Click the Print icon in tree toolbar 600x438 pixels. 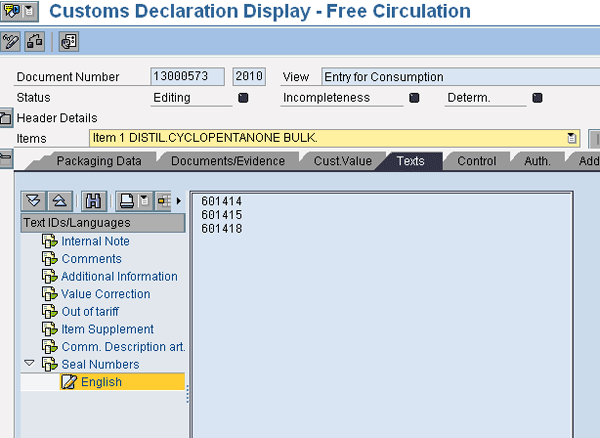(x=127, y=201)
